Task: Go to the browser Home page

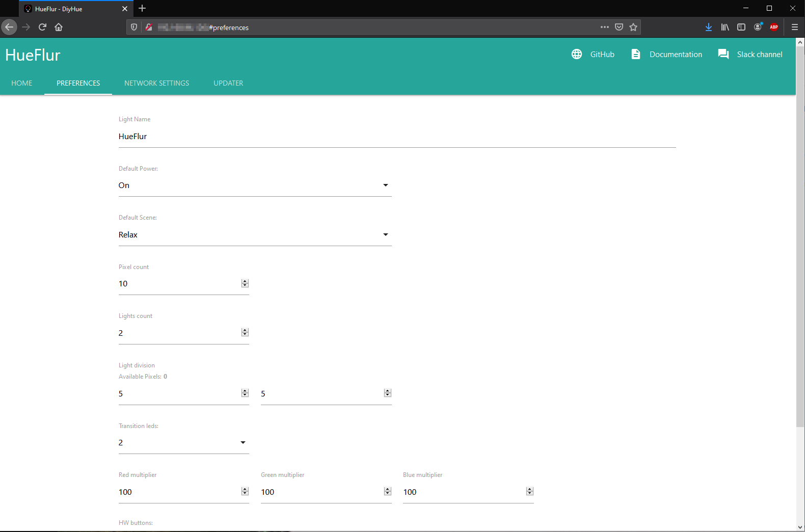Action: click(59, 27)
